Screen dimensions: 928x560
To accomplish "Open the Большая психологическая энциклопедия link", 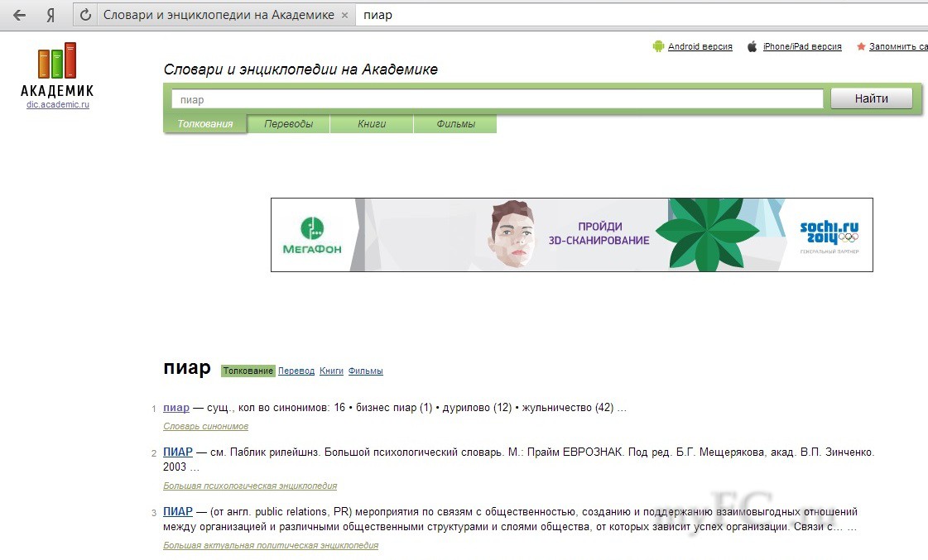I will (x=250, y=486).
